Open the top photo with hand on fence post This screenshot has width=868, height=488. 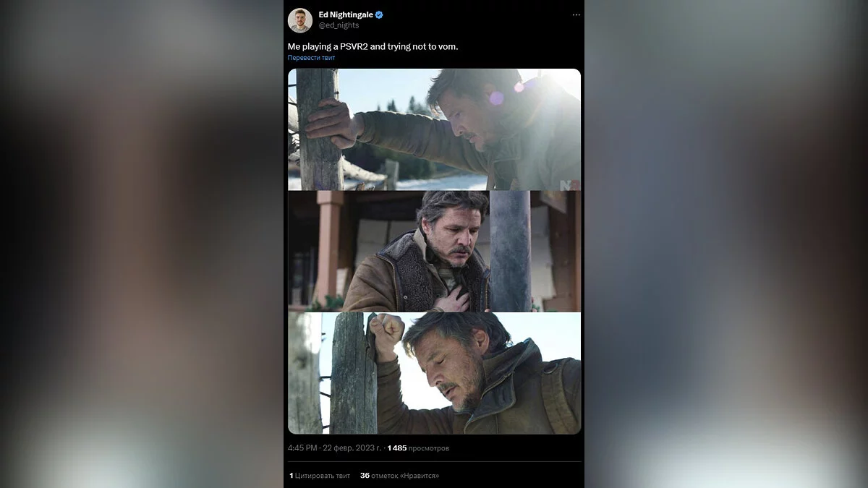(x=434, y=129)
